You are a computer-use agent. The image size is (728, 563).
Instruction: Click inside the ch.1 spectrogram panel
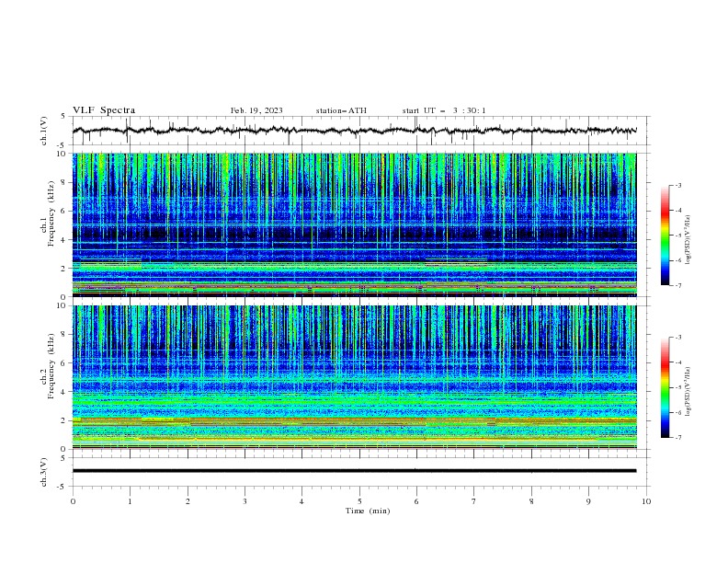click(354, 224)
